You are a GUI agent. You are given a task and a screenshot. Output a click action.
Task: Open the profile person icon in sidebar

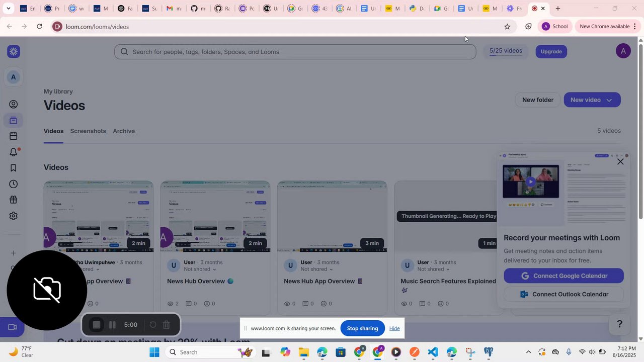pos(14,105)
